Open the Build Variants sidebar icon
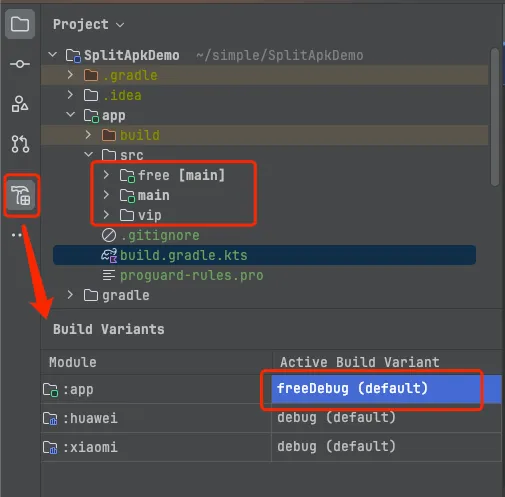This screenshot has height=497, width=505. coord(21,195)
